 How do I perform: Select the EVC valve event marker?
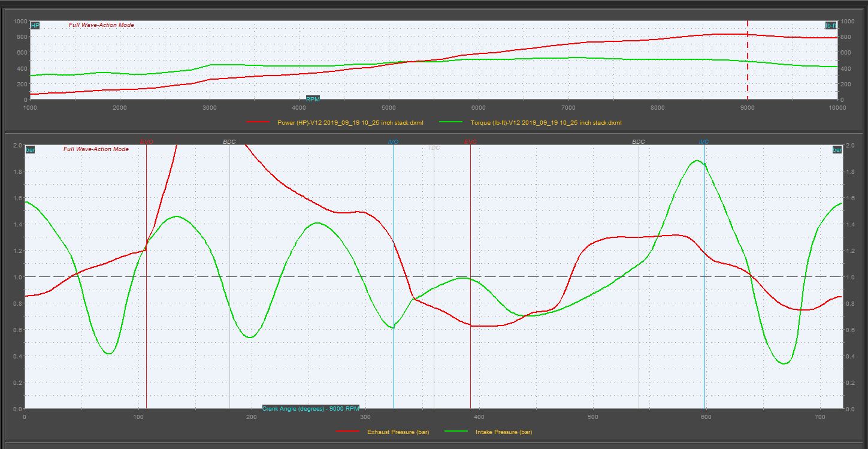[470, 142]
